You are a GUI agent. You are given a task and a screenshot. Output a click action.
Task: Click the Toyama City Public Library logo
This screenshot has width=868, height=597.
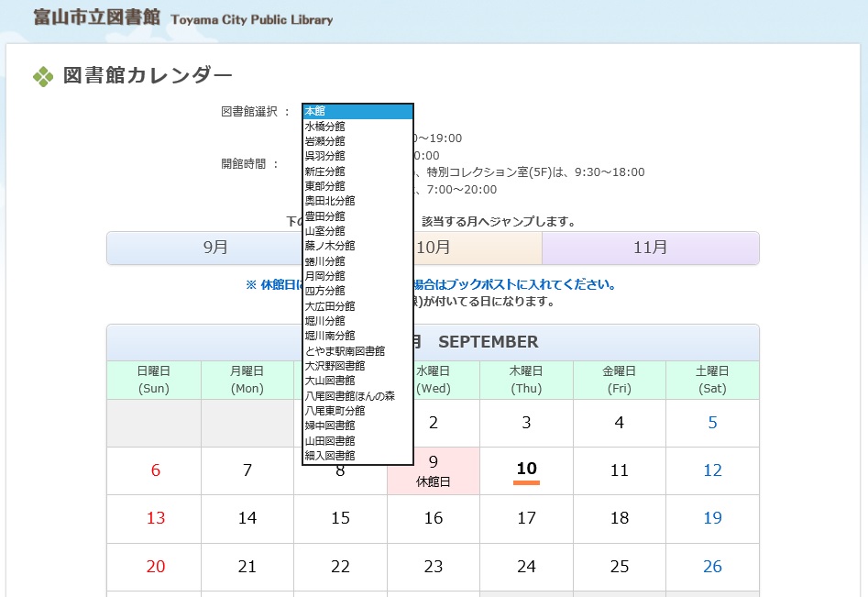(x=183, y=18)
